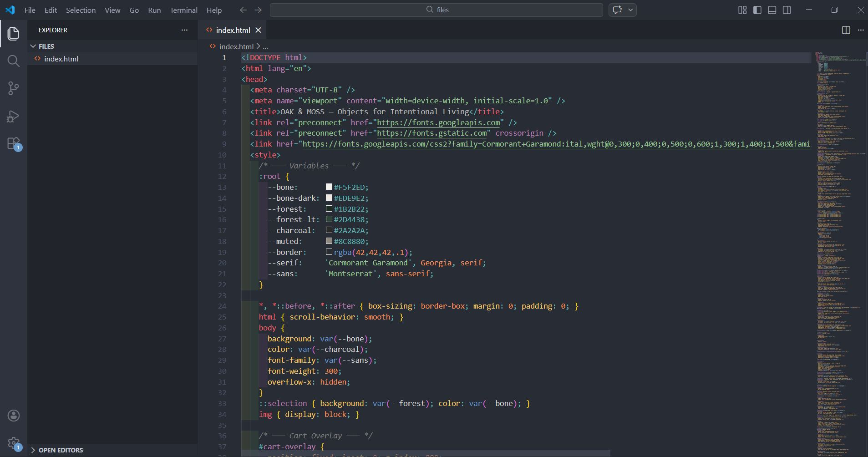The image size is (868, 457).
Task: Open the fonts.gstatic.com link
Action: (x=431, y=133)
